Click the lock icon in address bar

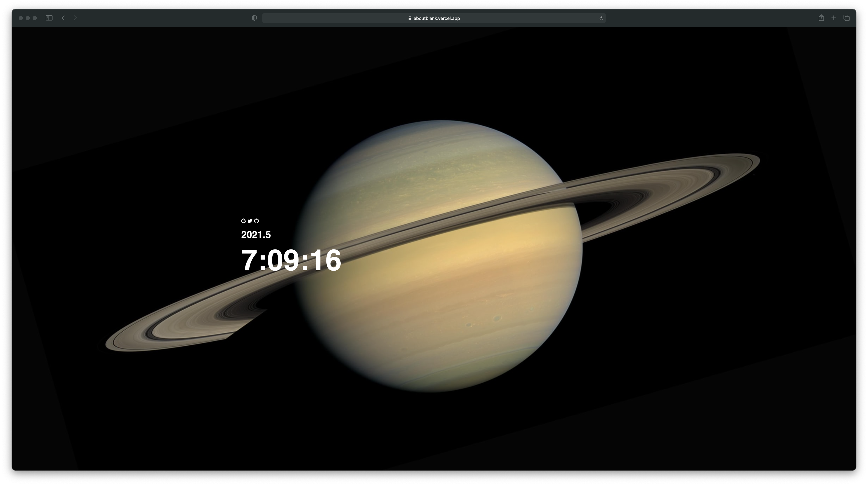pos(410,19)
